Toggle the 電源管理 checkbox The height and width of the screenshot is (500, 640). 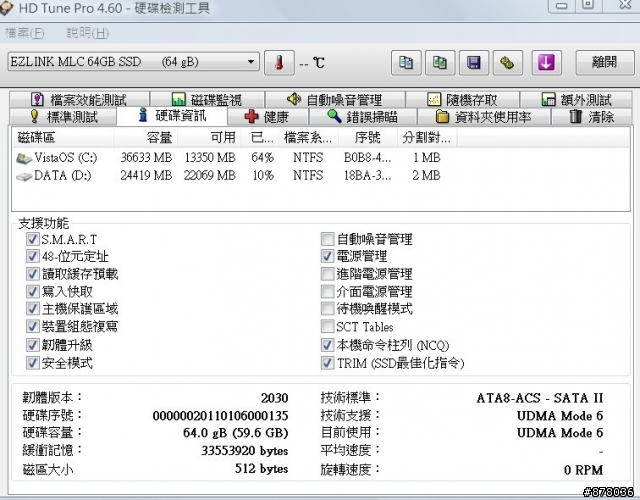click(x=327, y=256)
